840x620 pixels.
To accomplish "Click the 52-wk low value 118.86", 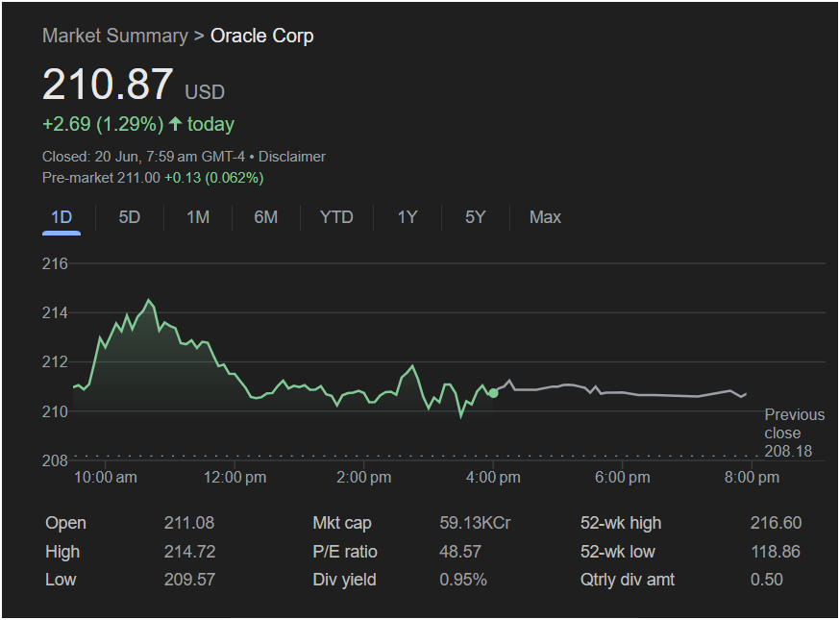I will [x=776, y=552].
